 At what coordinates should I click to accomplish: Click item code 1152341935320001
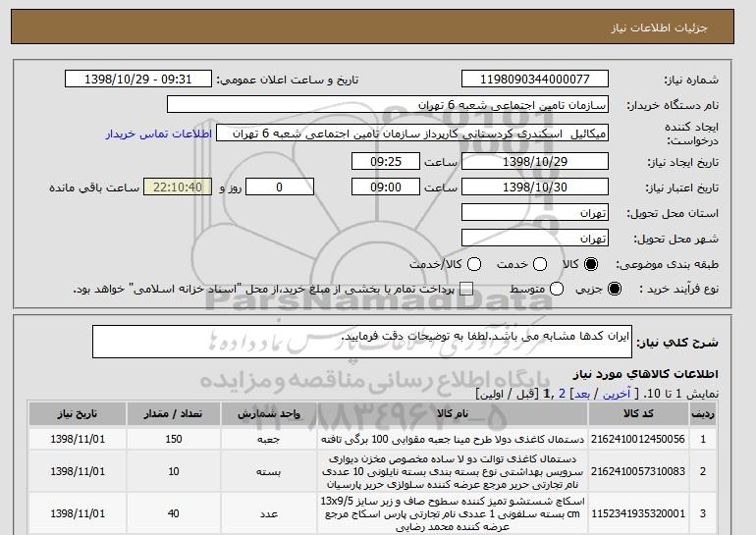tap(638, 513)
